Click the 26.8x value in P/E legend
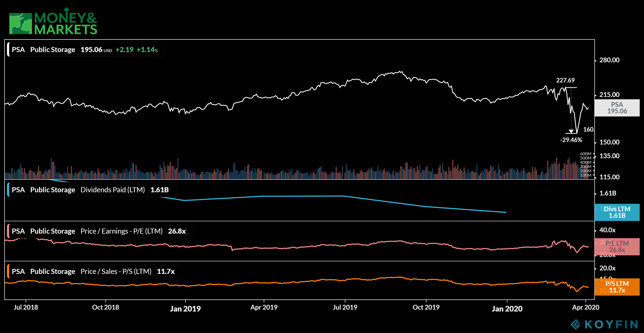 pos(177,231)
